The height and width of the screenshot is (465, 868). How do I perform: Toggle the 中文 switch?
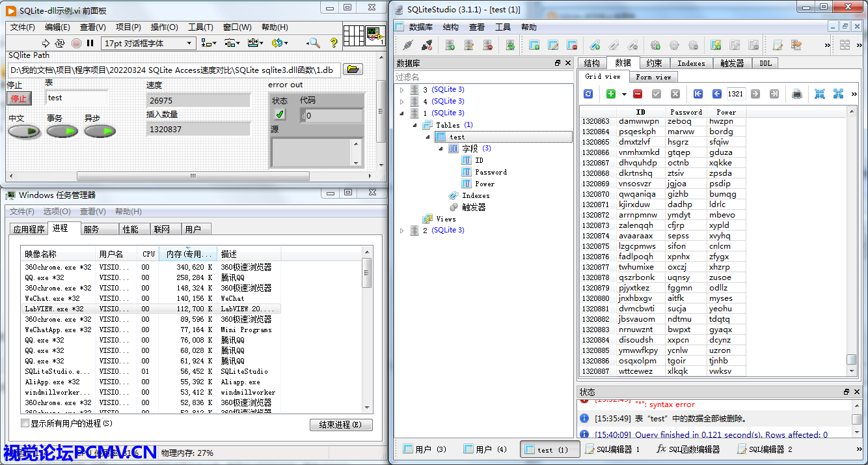pos(24,132)
